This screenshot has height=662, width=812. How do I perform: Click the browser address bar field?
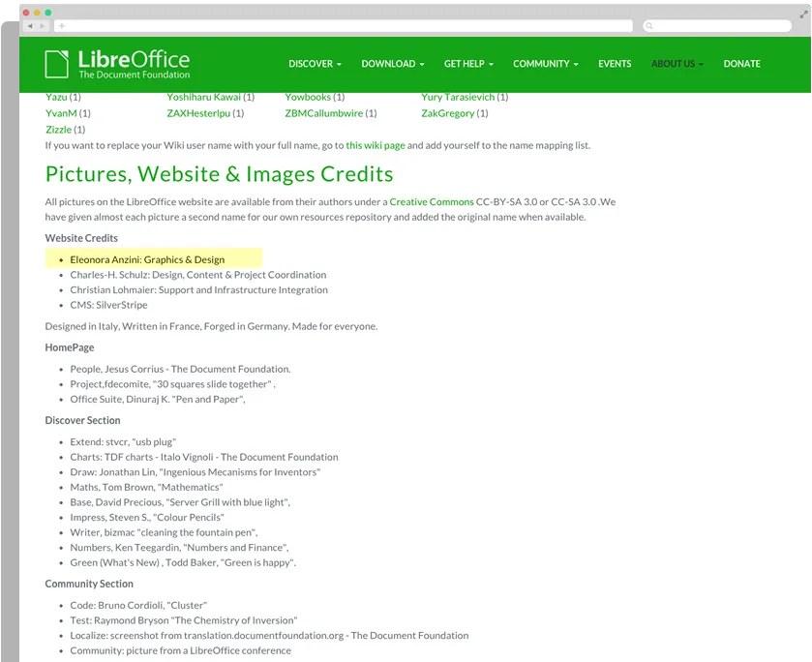(x=344, y=26)
